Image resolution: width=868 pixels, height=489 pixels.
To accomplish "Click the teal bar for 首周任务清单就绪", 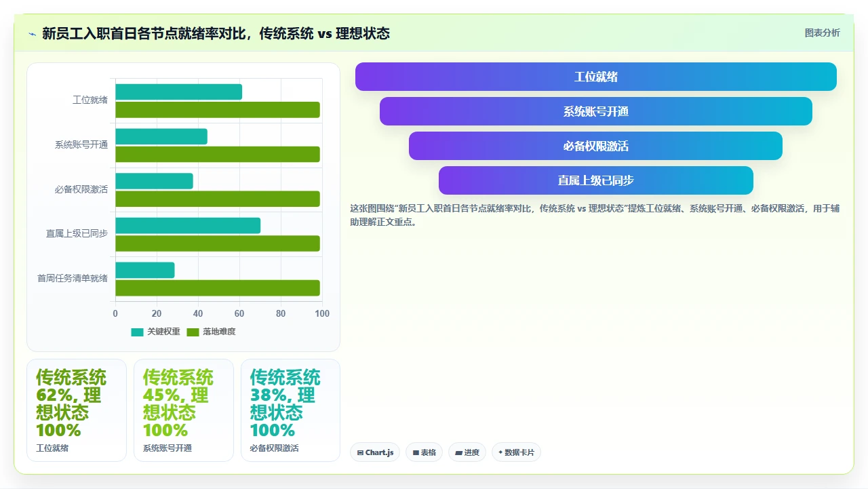I will [145, 270].
